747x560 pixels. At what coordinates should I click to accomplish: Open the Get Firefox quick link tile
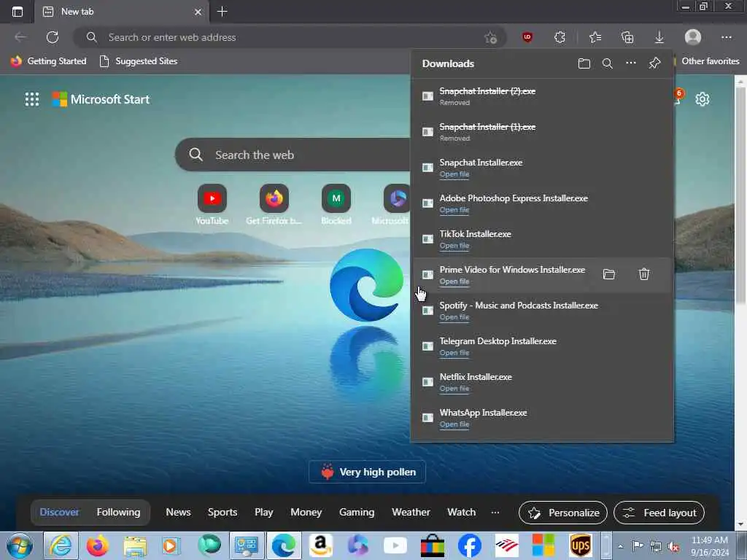point(274,205)
